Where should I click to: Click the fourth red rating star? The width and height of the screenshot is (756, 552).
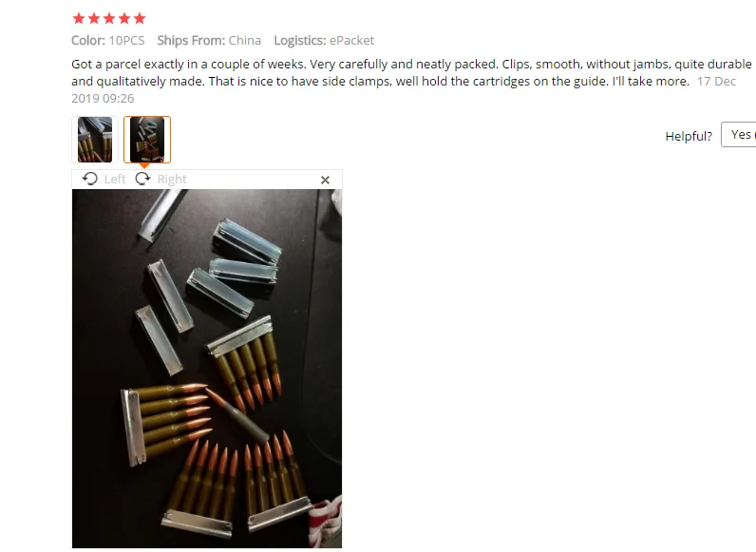pyautogui.click(x=124, y=18)
